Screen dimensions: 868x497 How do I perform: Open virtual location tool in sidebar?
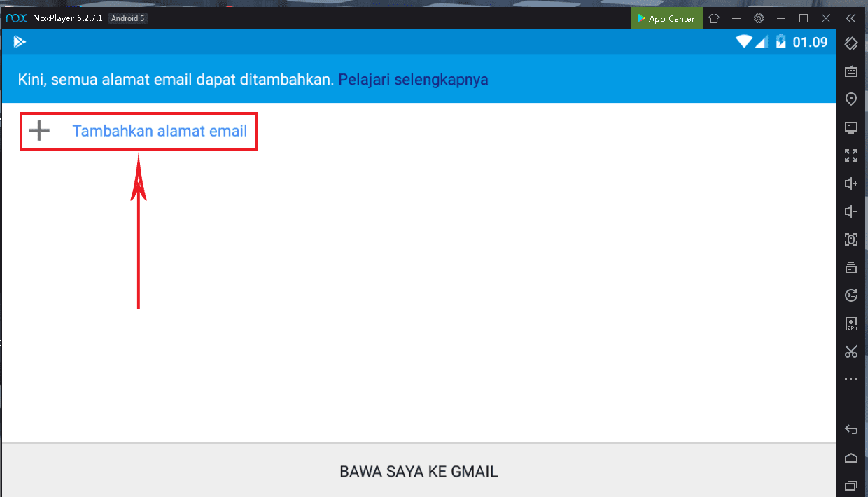pyautogui.click(x=851, y=99)
